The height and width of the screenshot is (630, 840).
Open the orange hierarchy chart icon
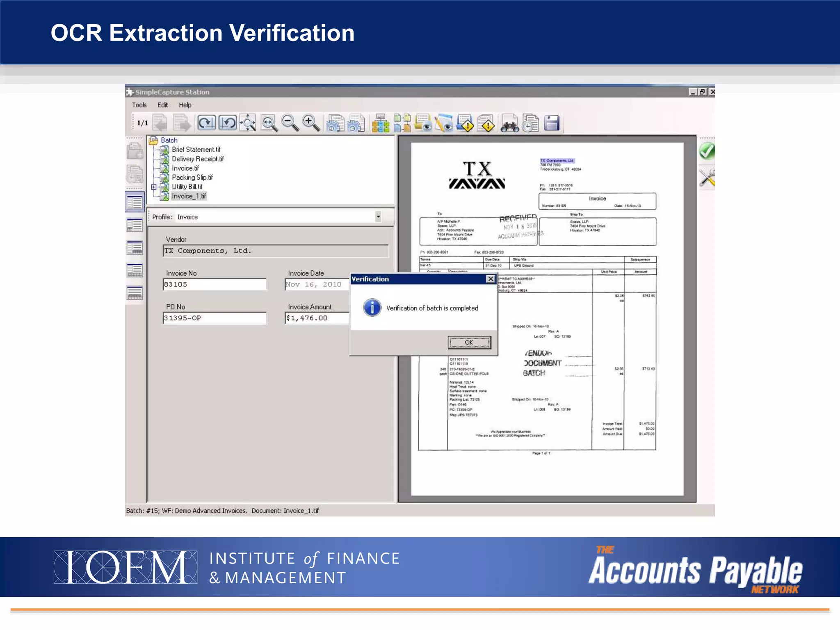tap(380, 123)
